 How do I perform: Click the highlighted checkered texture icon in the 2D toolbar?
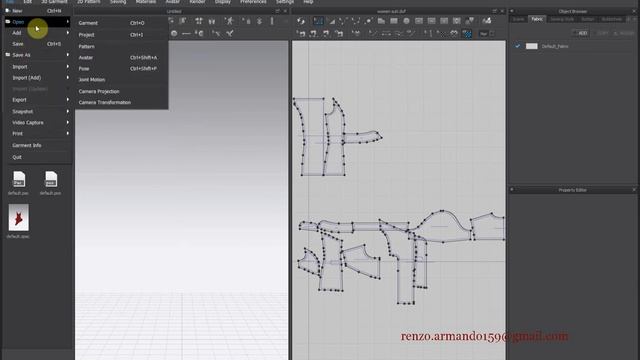point(467,33)
